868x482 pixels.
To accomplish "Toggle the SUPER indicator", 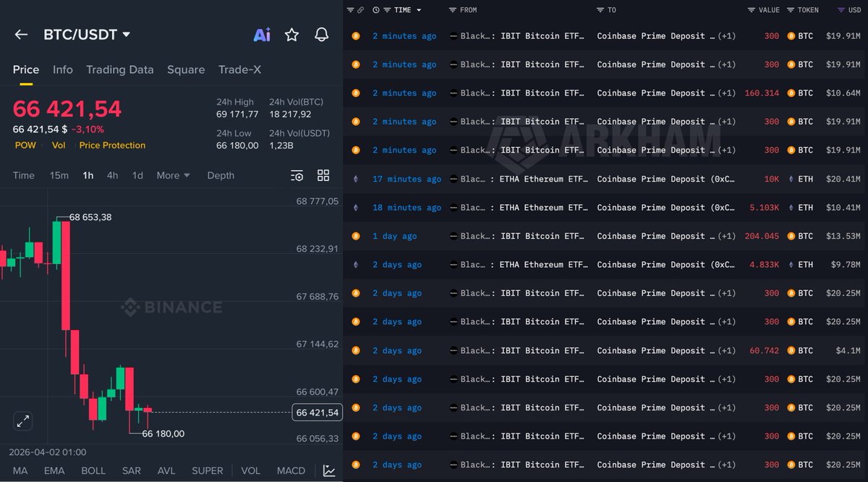I will point(208,470).
